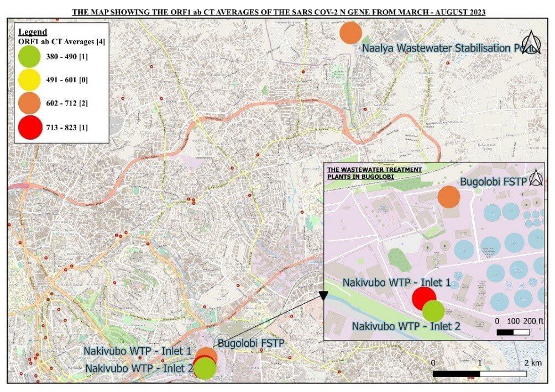Click the "2 km" scale label

[x=533, y=363]
